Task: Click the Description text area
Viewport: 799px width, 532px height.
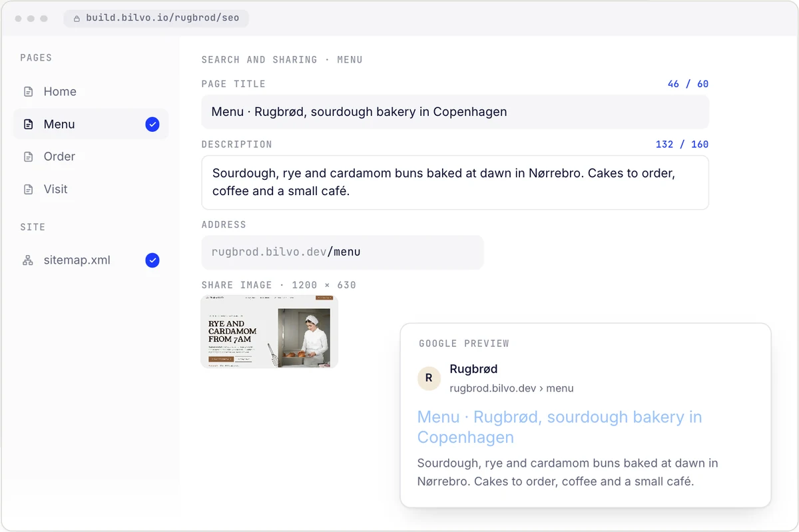Action: tap(455, 182)
